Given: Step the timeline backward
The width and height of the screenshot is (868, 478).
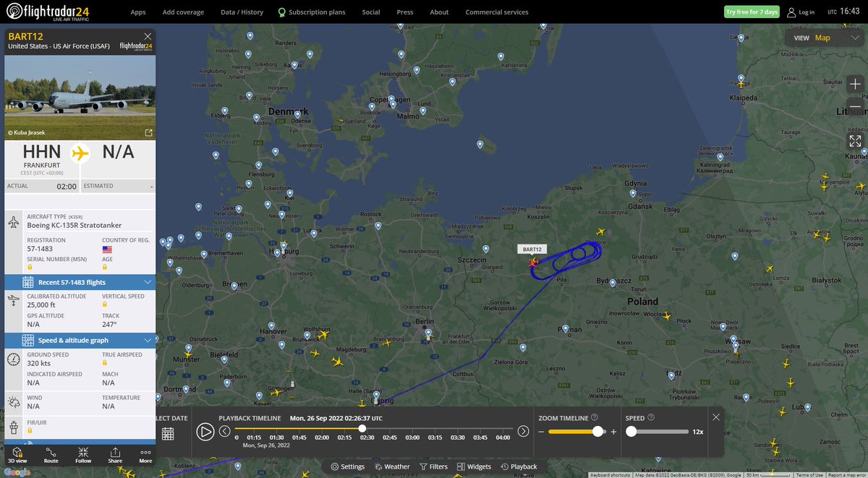Looking at the screenshot, I should [225, 431].
